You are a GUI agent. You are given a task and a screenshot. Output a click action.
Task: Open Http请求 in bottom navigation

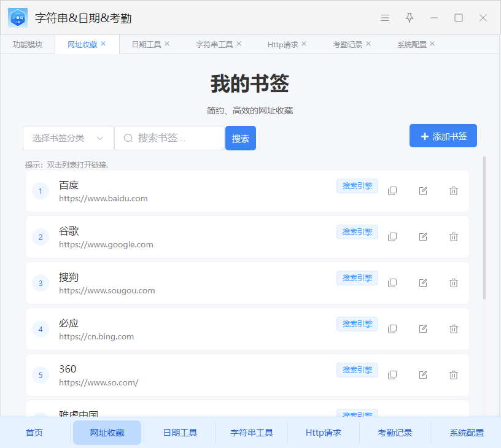[324, 433]
